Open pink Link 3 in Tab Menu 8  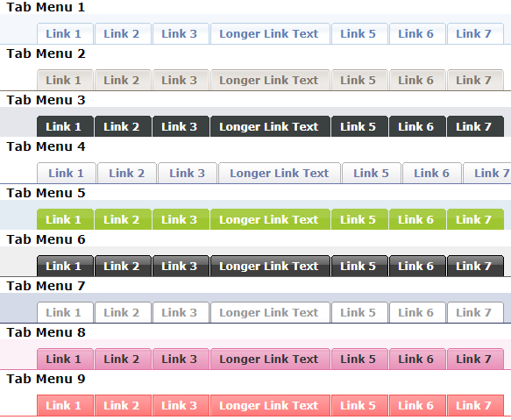181,359
